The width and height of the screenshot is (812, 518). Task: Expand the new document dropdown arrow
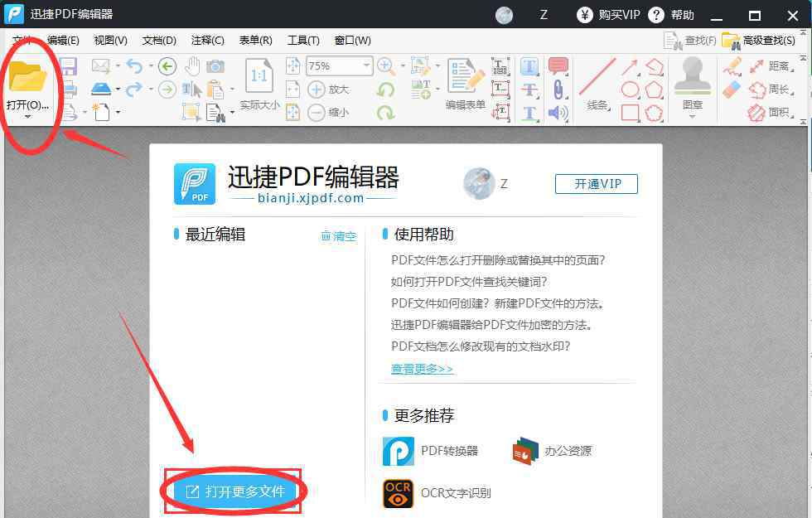tap(118, 113)
